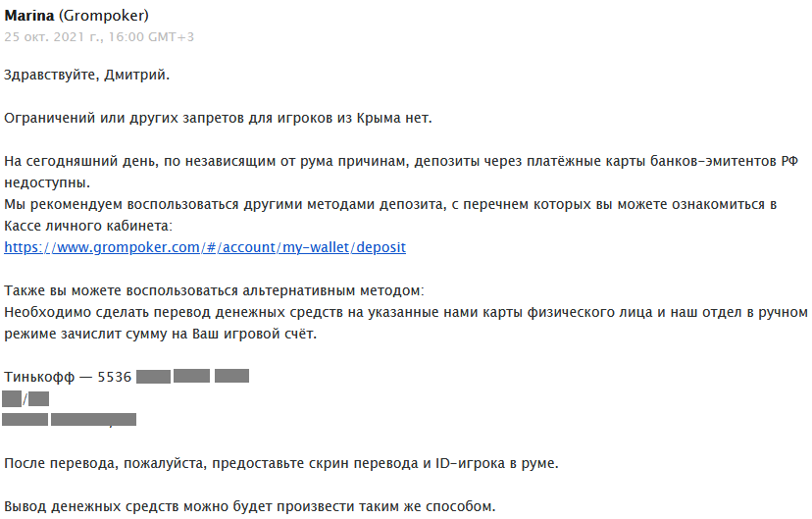Viewport: 812px width, 519px height.
Task: Click the redacted cardholder name
Action: pos(69,420)
